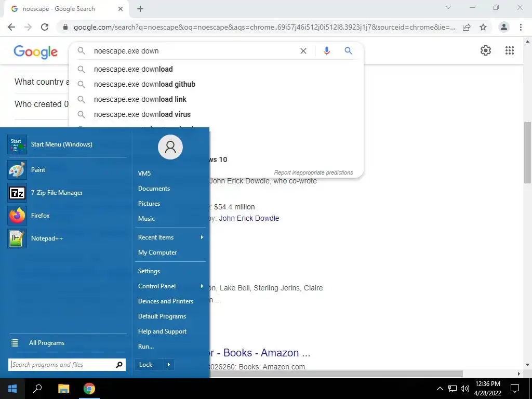
Task: Click the Chrome icon in taskbar
Action: 89,389
